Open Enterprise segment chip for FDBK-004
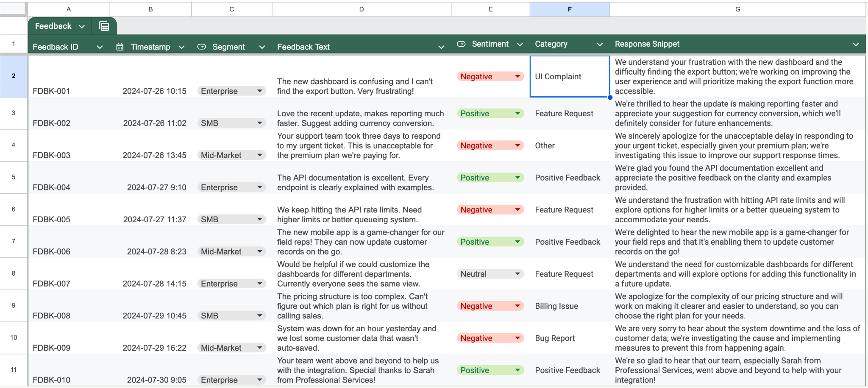This screenshot has width=868, height=388. click(x=231, y=187)
